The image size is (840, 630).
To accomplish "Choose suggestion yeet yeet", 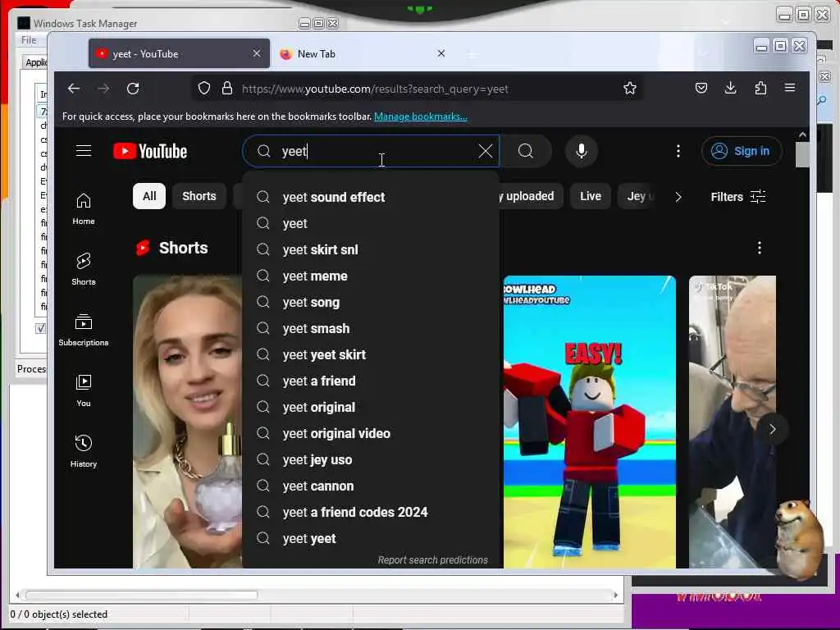I will pos(371,538).
